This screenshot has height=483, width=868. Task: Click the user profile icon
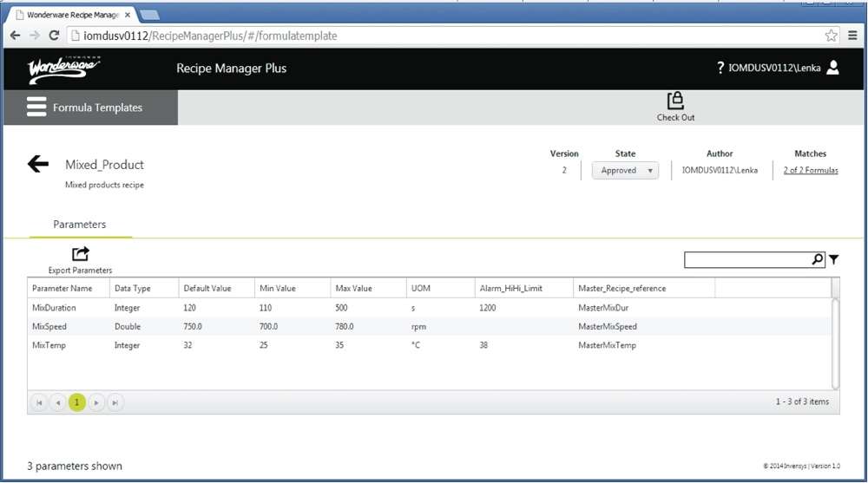(832, 68)
